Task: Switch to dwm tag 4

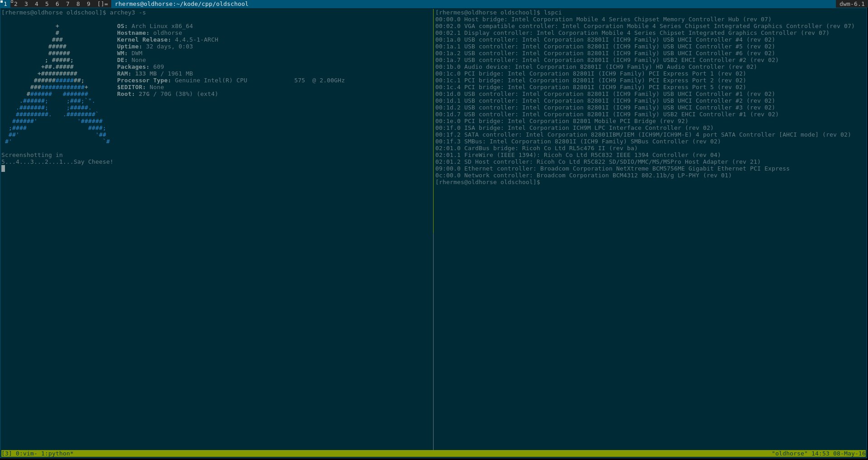Action: click(36, 4)
